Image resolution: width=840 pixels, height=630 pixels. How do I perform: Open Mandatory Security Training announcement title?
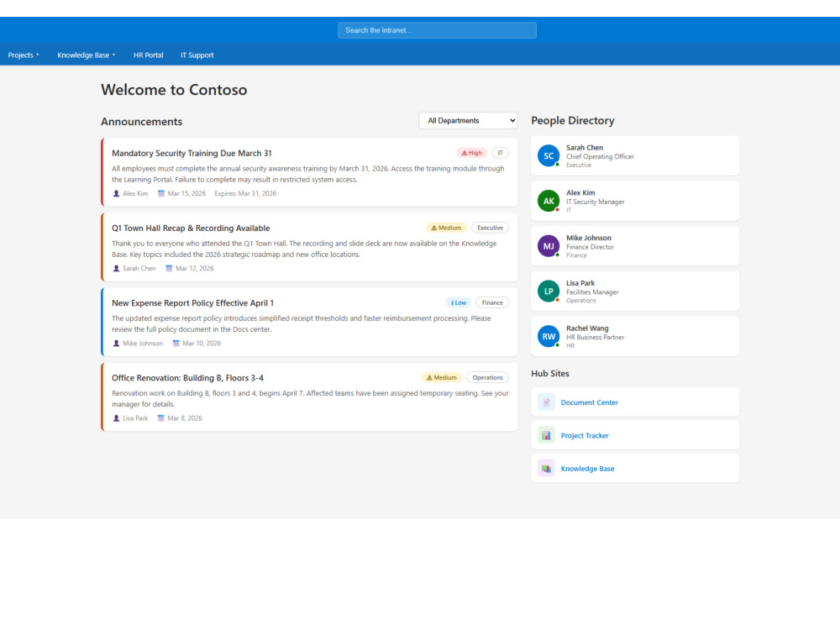click(x=192, y=153)
